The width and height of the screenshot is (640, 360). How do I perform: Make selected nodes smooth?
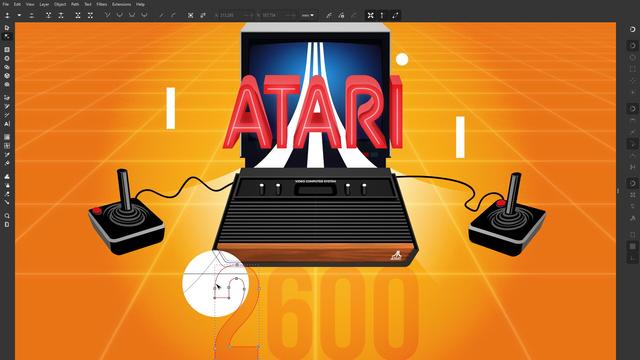[x=120, y=16]
